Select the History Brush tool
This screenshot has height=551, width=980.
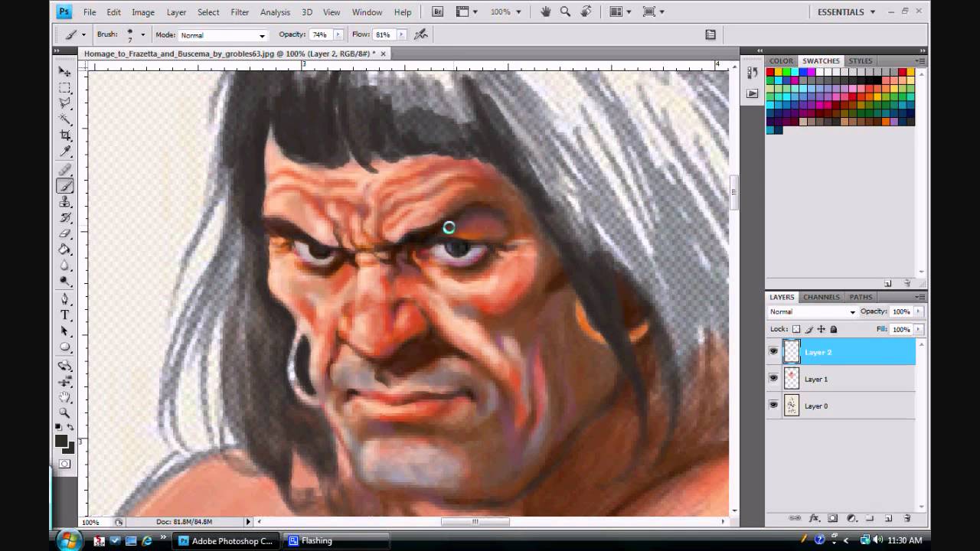pyautogui.click(x=65, y=218)
